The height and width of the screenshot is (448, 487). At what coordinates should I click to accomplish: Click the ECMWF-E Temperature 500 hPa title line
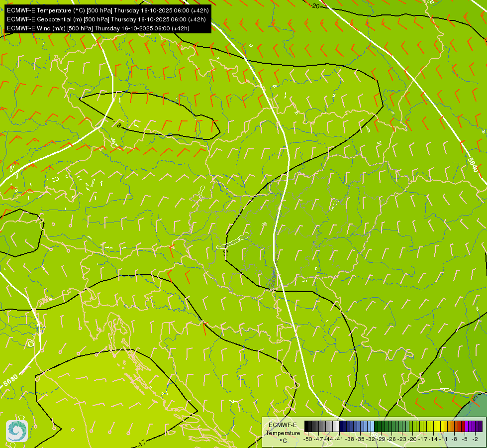(107, 10)
